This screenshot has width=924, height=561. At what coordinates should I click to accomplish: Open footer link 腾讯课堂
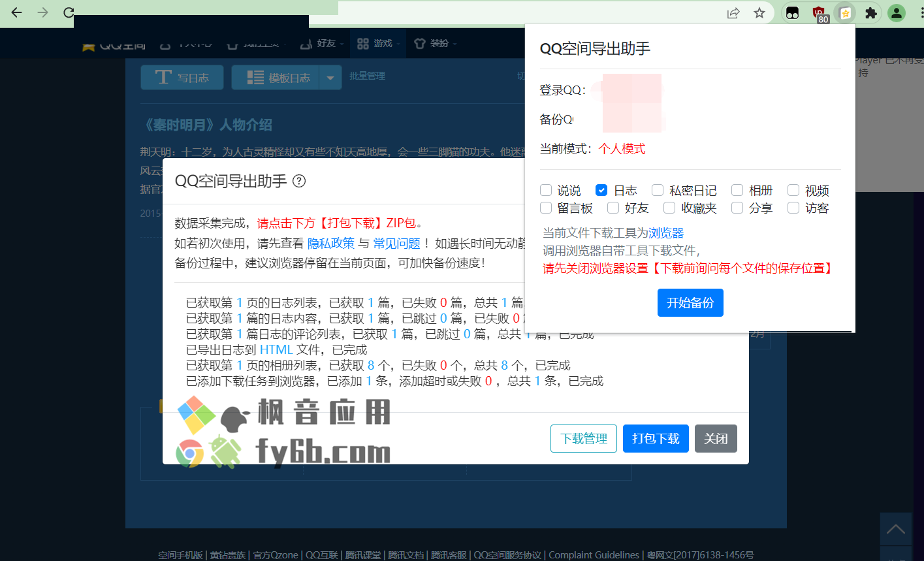click(363, 555)
